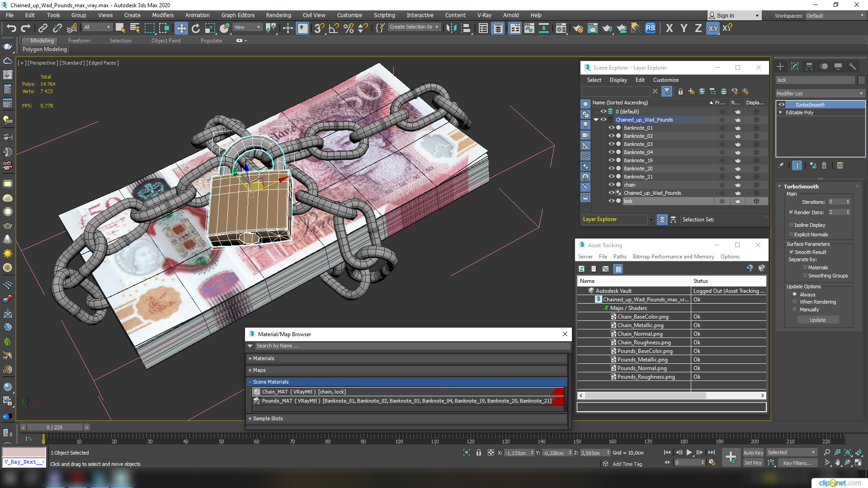Image resolution: width=868 pixels, height=488 pixels.
Task: Click the Set Key button
Action: [753, 463]
